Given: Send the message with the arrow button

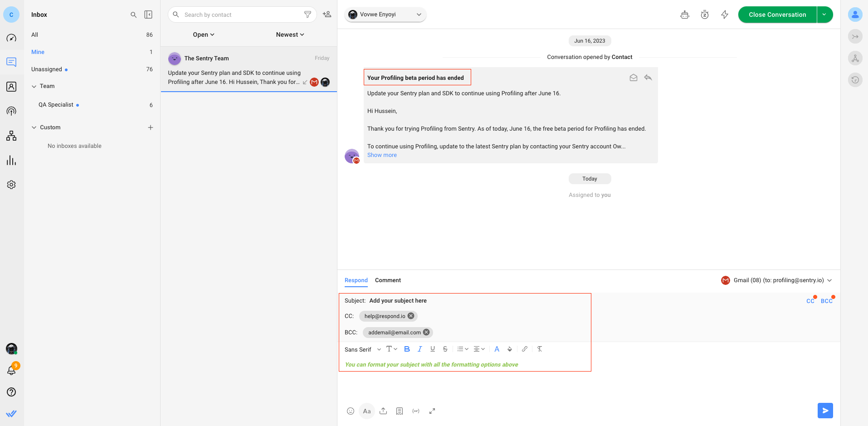Looking at the screenshot, I should click(825, 411).
